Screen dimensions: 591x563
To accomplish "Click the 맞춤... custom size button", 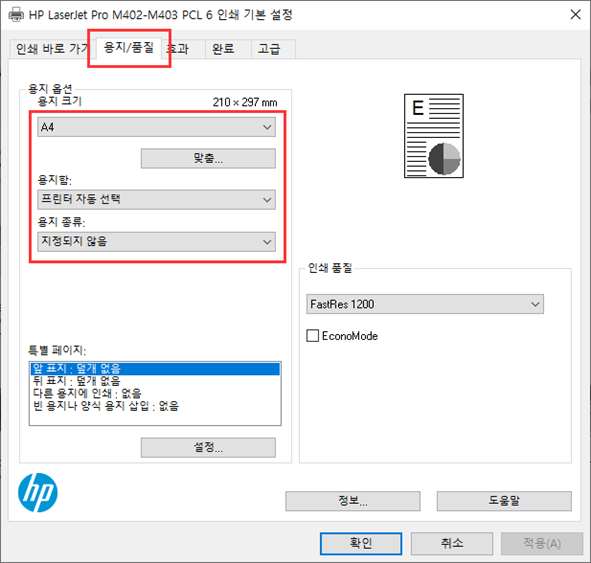I will click(x=208, y=158).
